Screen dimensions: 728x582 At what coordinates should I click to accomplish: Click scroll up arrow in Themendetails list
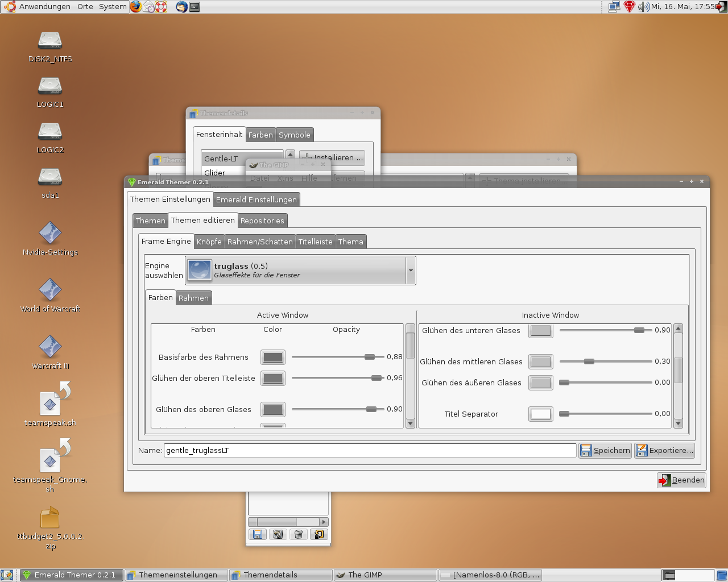[290, 154]
